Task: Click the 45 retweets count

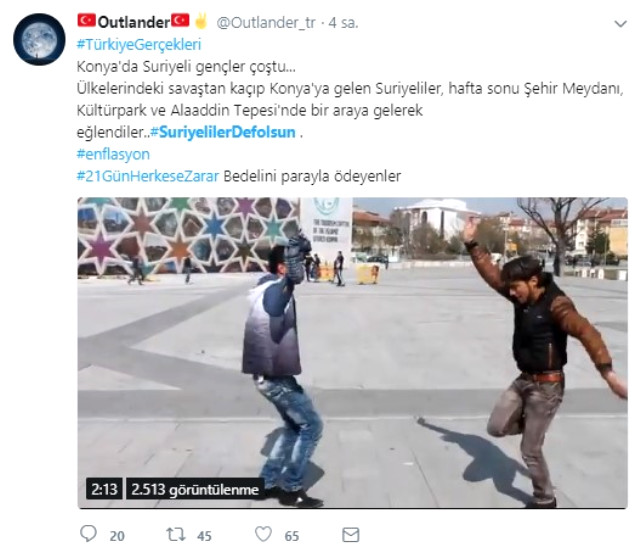Action: click(x=204, y=536)
